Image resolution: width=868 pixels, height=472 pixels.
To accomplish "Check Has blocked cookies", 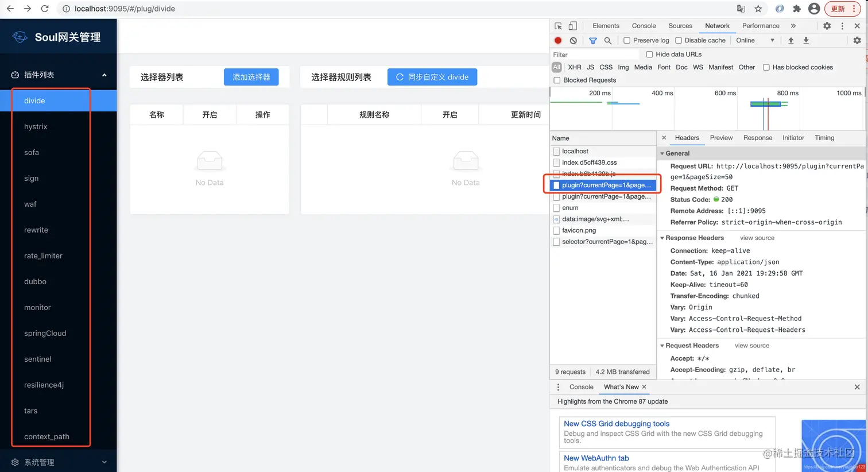I will point(766,67).
